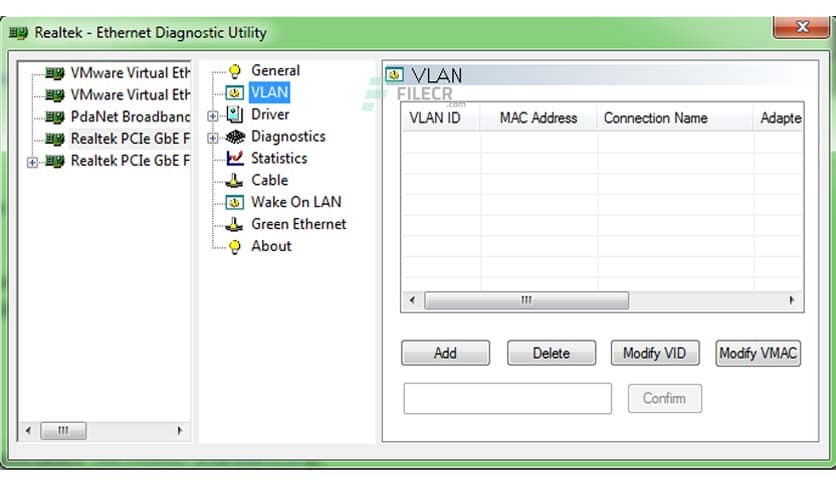The height and width of the screenshot is (484, 836).
Task: Click the Diagnostics chip icon
Action: tap(235, 136)
